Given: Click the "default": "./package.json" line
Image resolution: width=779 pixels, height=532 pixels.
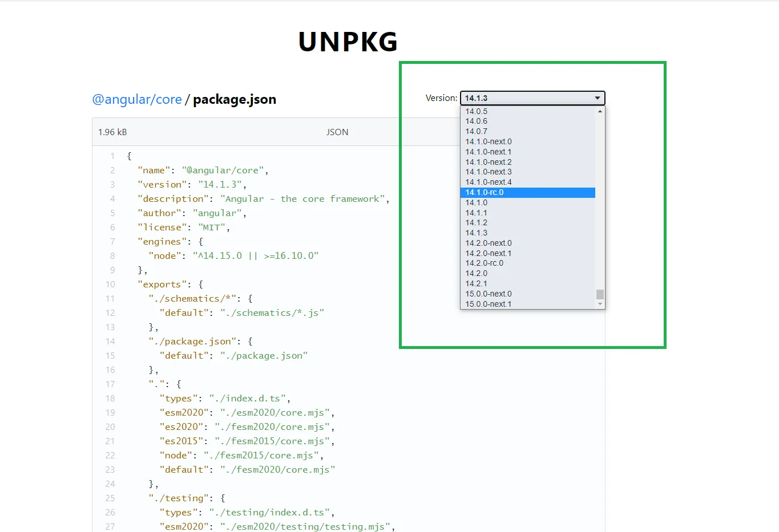Looking at the screenshot, I should [234, 356].
